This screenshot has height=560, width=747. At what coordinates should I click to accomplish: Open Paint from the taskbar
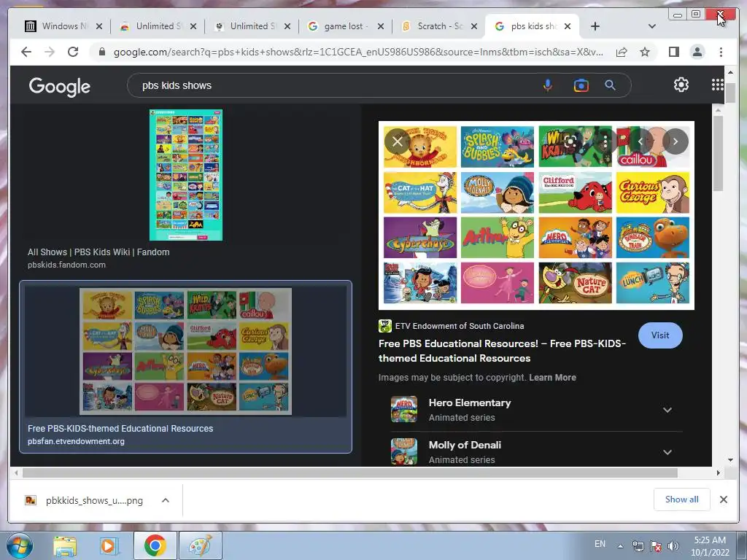[201, 546]
